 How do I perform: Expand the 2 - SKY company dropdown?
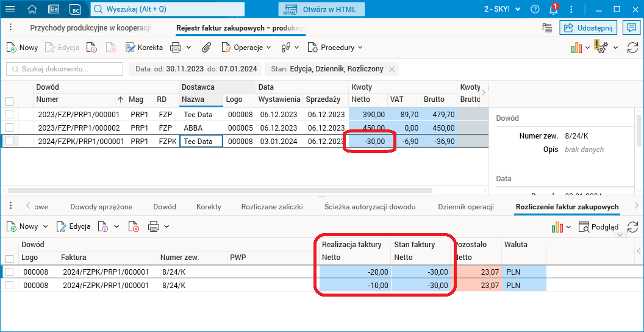[x=518, y=9]
